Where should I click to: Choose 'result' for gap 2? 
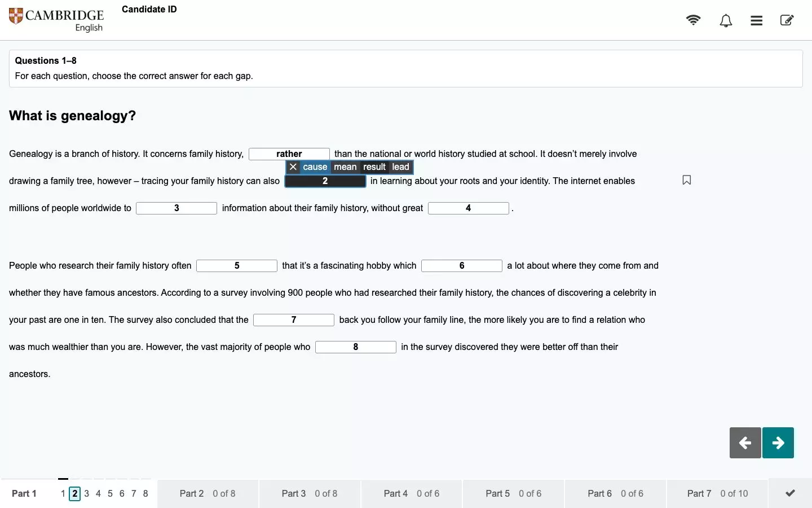tap(374, 167)
